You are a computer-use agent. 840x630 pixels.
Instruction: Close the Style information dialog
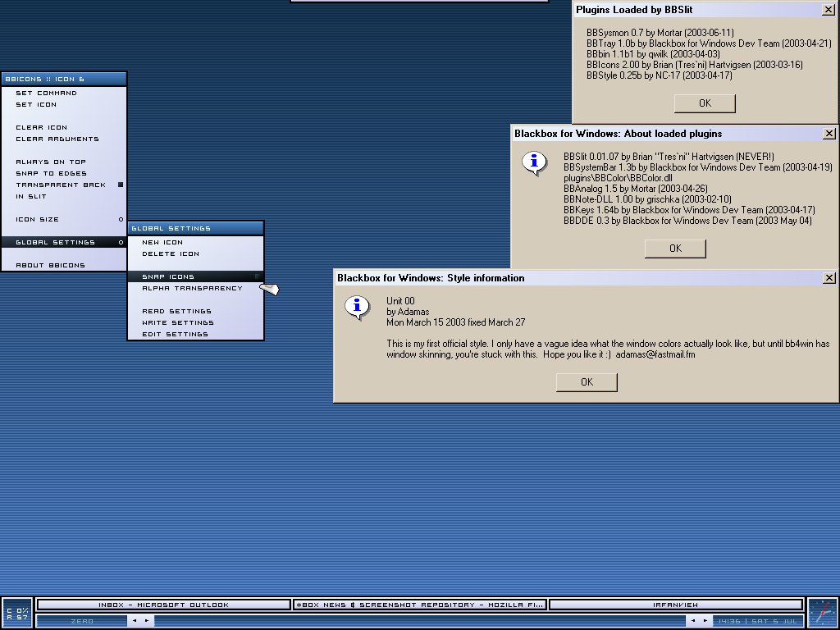pos(829,277)
